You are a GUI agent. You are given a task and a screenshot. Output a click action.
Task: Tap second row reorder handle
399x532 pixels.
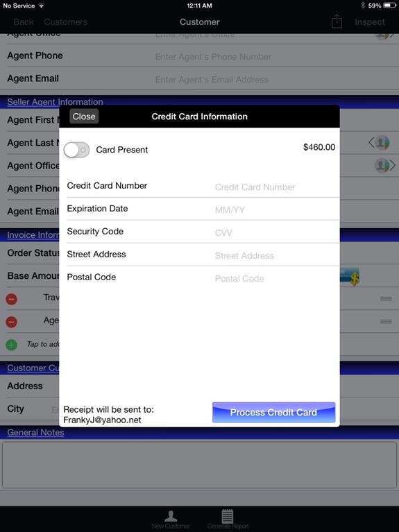click(386, 321)
